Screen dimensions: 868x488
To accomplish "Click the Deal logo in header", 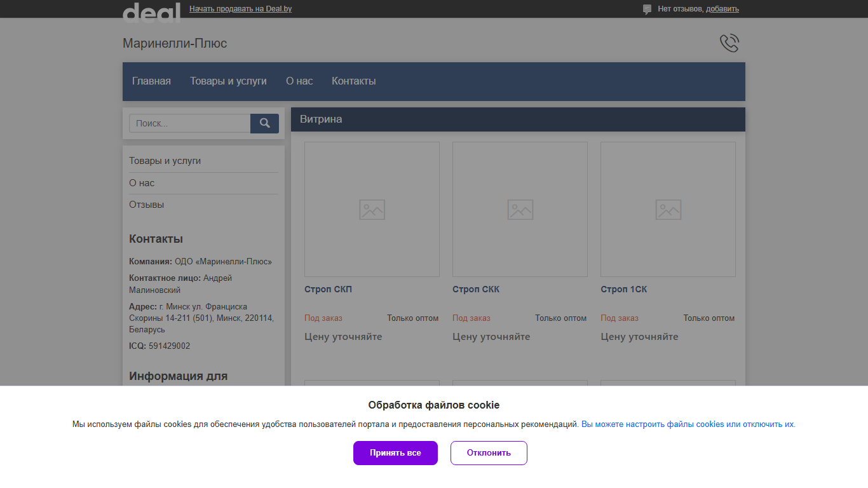I will (151, 12).
